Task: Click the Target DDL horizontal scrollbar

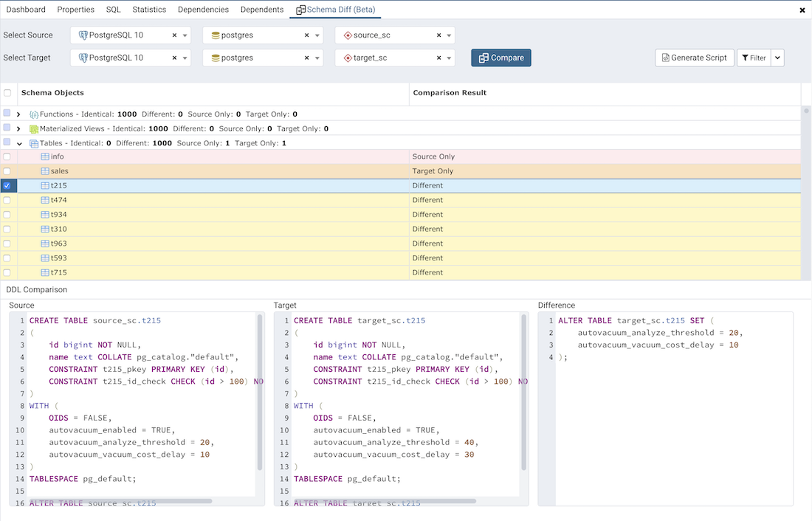Action: (385, 501)
